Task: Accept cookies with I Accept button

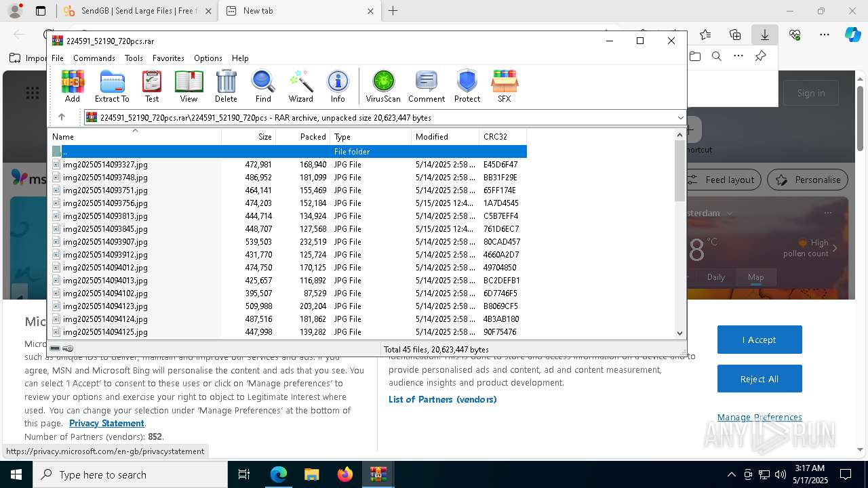Action: (759, 340)
